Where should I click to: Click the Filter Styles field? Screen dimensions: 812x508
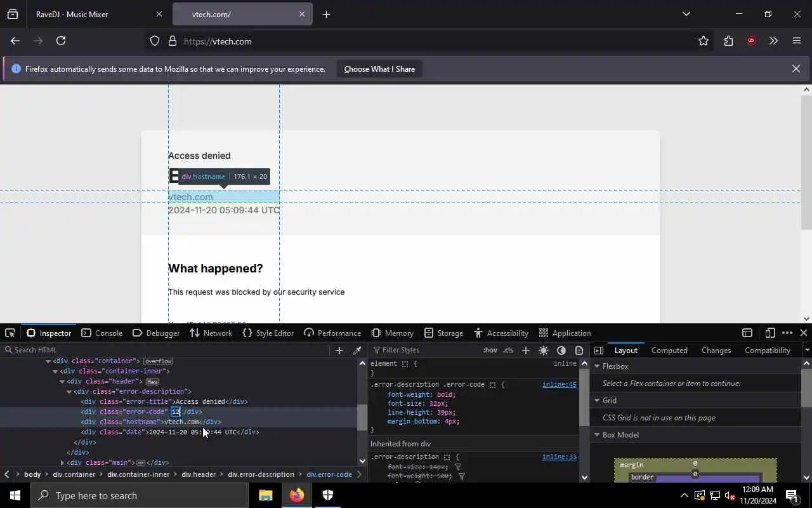coord(425,350)
